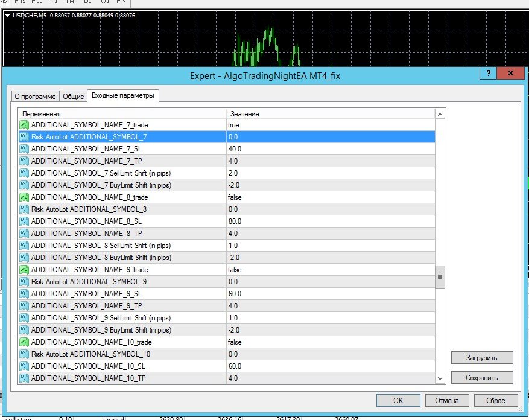
Task: Click icon beside ADDITIONAL_SYMBOL_9 SellLimit Shift
Action: 24,318
